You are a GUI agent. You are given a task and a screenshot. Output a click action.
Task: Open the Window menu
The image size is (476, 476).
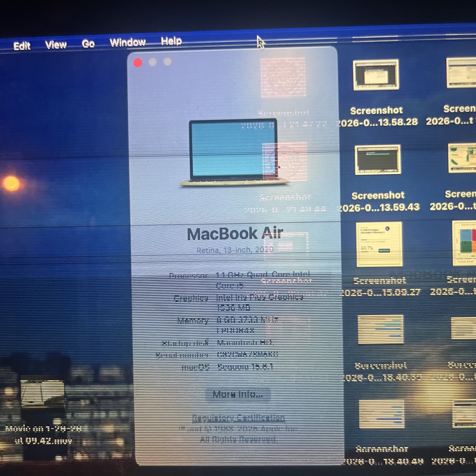coord(128,42)
